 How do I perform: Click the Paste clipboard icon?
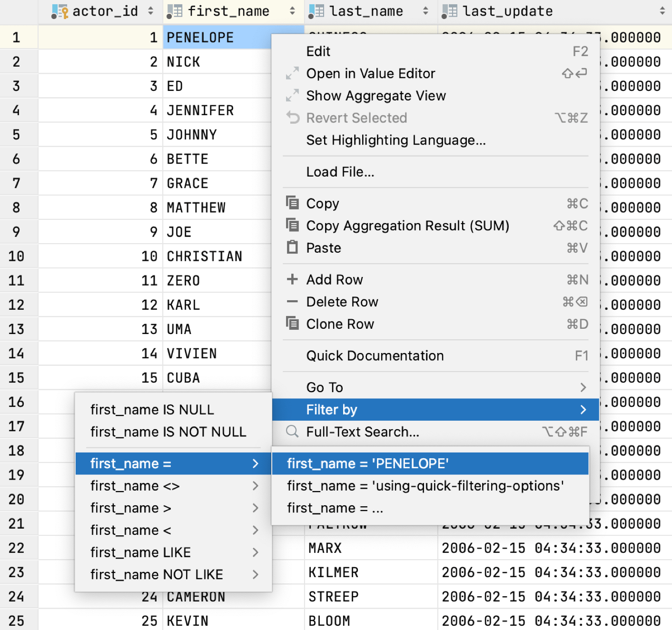coord(292,247)
